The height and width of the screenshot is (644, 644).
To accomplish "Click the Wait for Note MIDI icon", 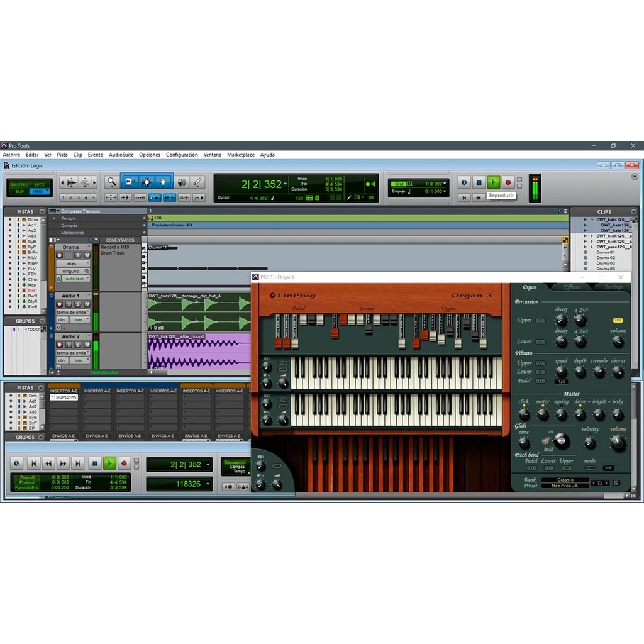I will click(228, 487).
